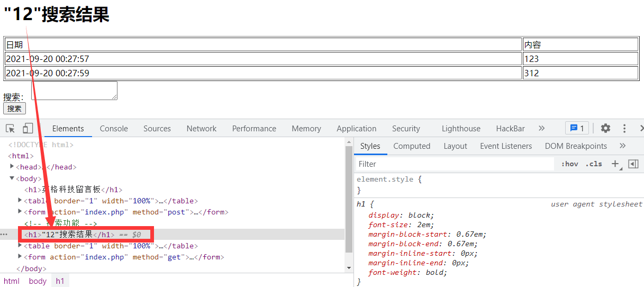Expand the head element node
This screenshot has width=644, height=287.
pos(12,167)
